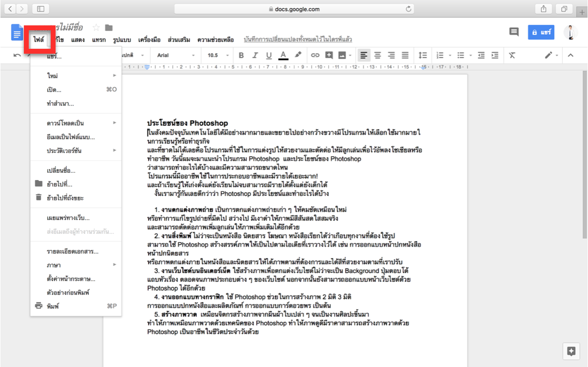Reload the page in the address bar
This screenshot has height=367, width=588.
click(x=409, y=9)
